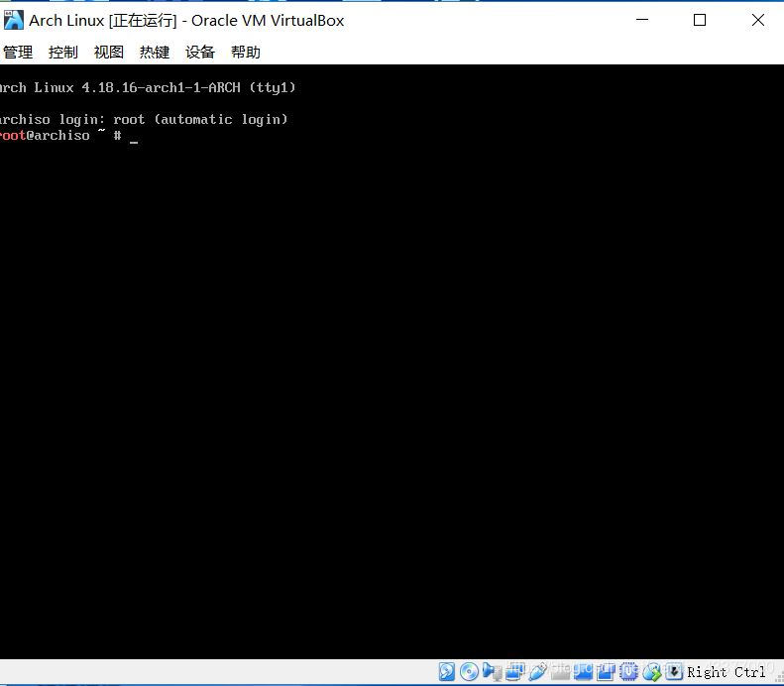Click the CPU virtualization chip icon

click(628, 671)
